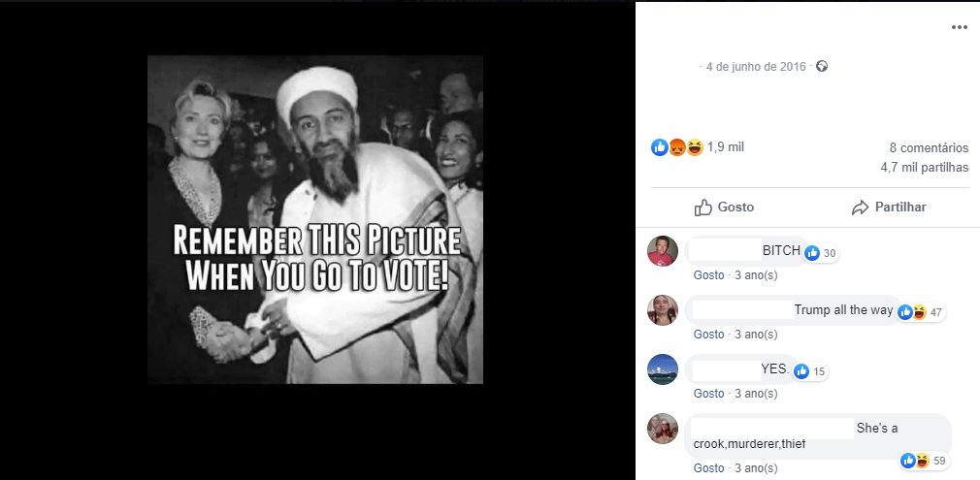980x480 pixels.
Task: Open the post options three-dot menu
Action: click(x=959, y=27)
